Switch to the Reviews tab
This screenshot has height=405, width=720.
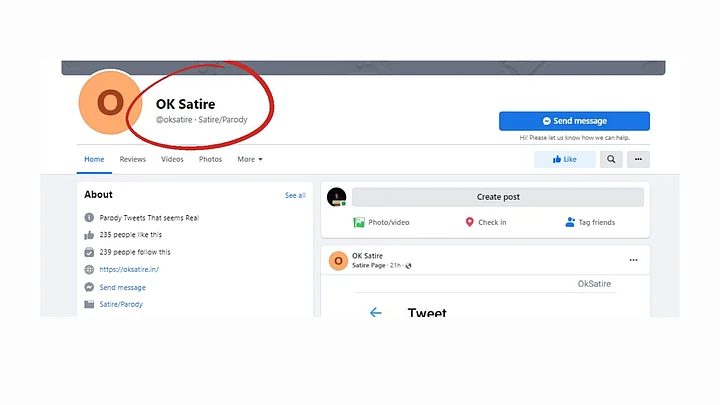click(x=133, y=159)
